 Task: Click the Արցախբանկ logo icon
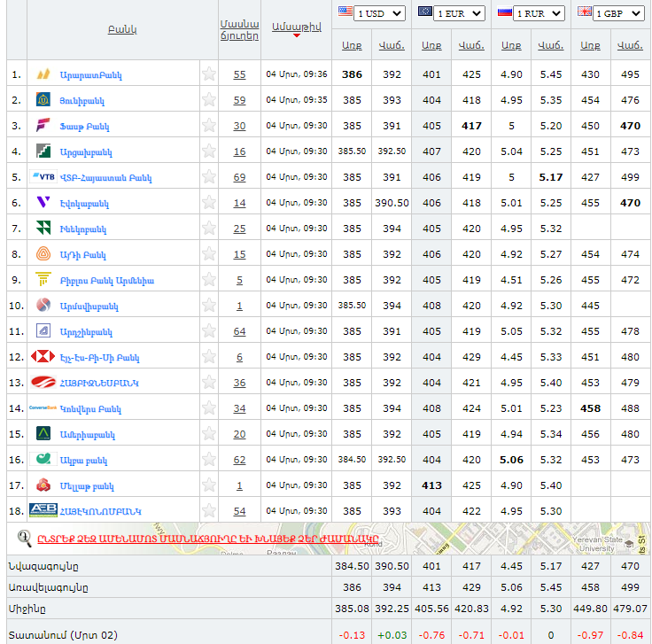[x=43, y=151]
